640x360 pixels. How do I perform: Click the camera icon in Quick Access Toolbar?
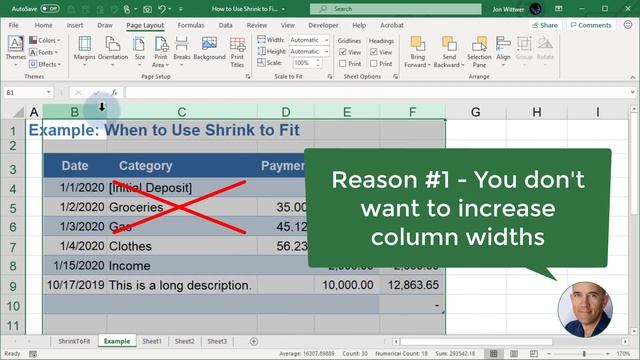[x=147, y=9]
